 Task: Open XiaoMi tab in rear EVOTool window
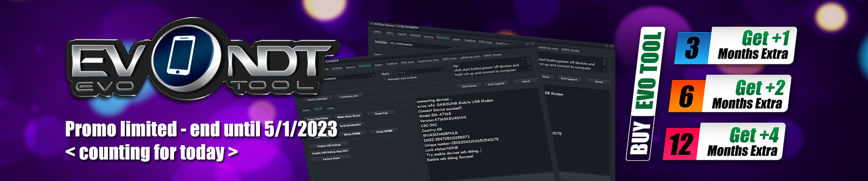tap(402, 34)
